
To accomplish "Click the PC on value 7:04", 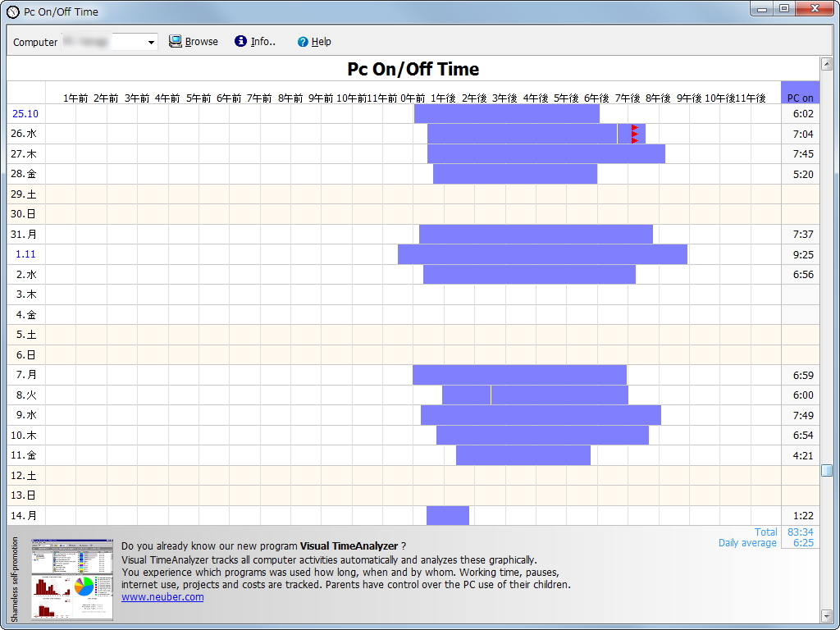I will [x=803, y=134].
